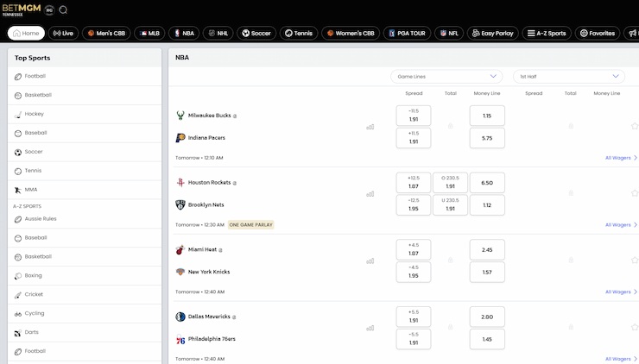
Task: Open Darts in A-Z Sports
Action: tap(85, 332)
